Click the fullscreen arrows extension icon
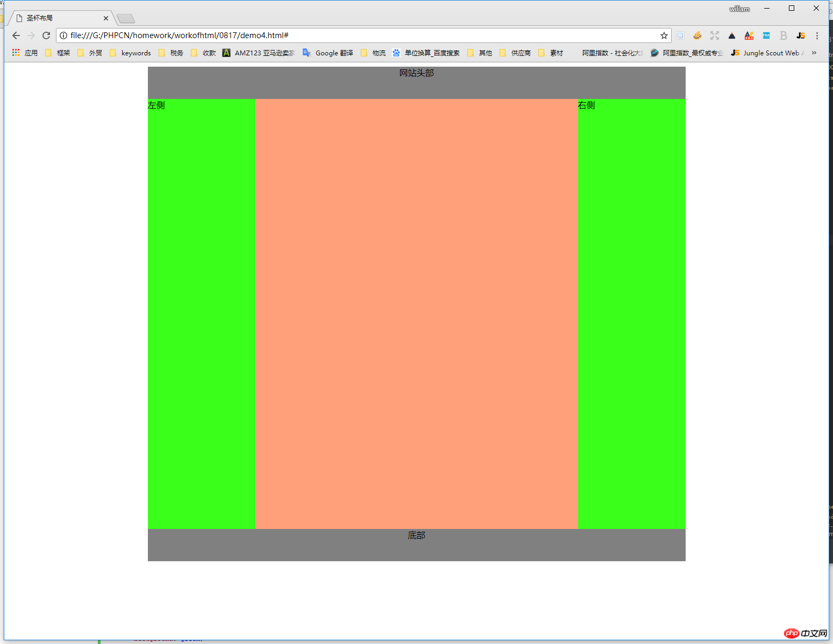This screenshot has width=833, height=644. [715, 35]
